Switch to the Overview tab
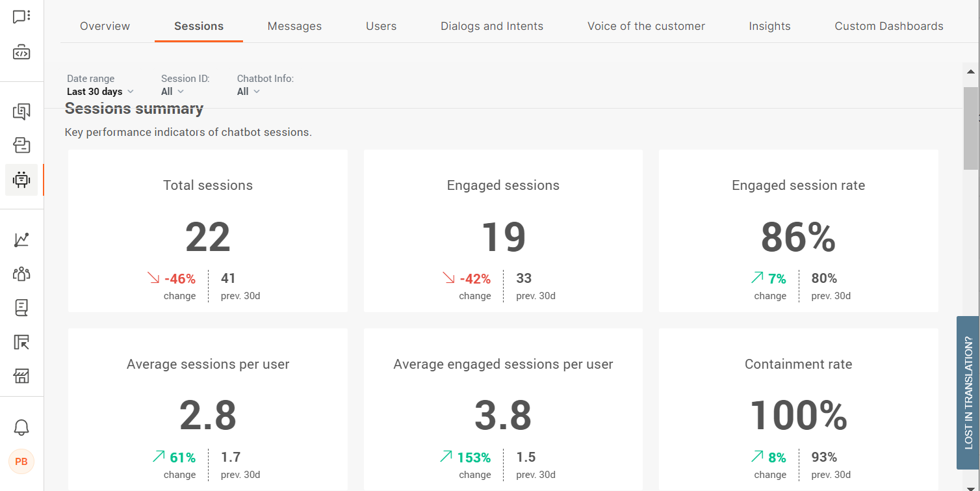Screen dimensions: 980x491 tap(105, 26)
